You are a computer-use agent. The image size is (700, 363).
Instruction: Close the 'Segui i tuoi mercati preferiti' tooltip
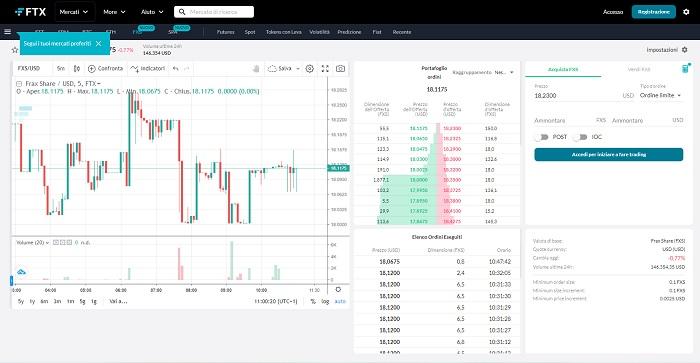tap(99, 44)
